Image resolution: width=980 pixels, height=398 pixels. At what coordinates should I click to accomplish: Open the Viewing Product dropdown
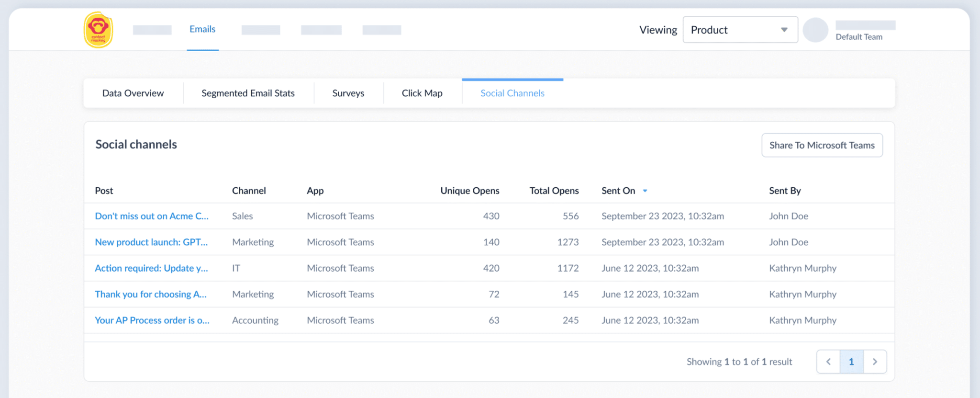[x=740, y=30]
